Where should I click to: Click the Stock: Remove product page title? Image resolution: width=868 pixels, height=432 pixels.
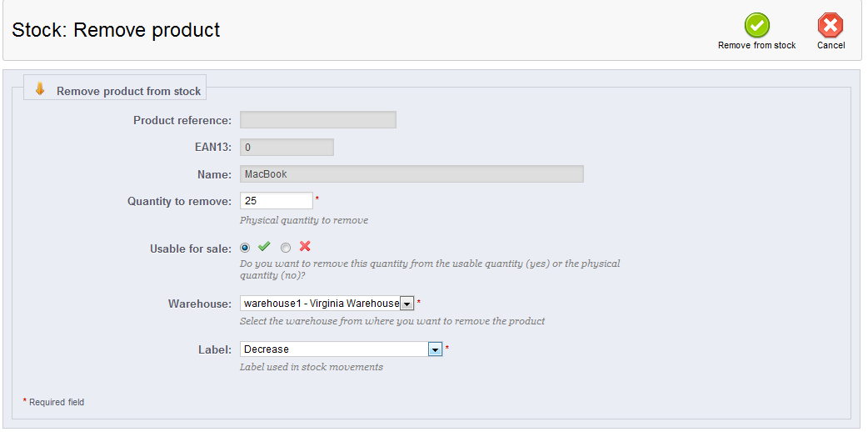pos(117,29)
